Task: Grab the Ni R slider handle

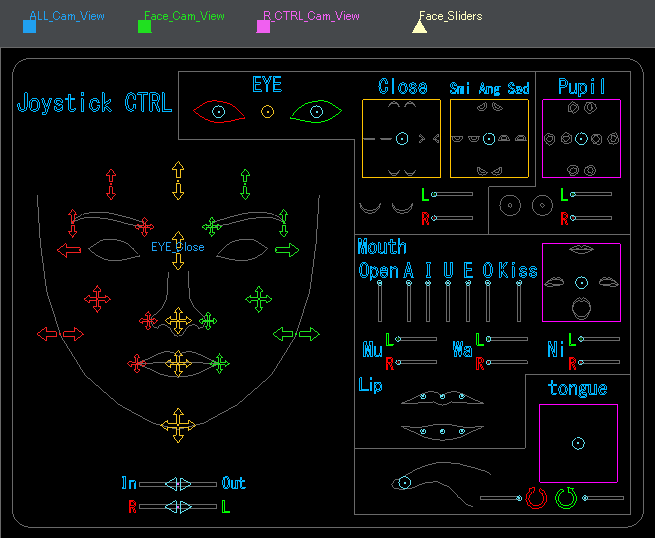Action: click(x=581, y=362)
